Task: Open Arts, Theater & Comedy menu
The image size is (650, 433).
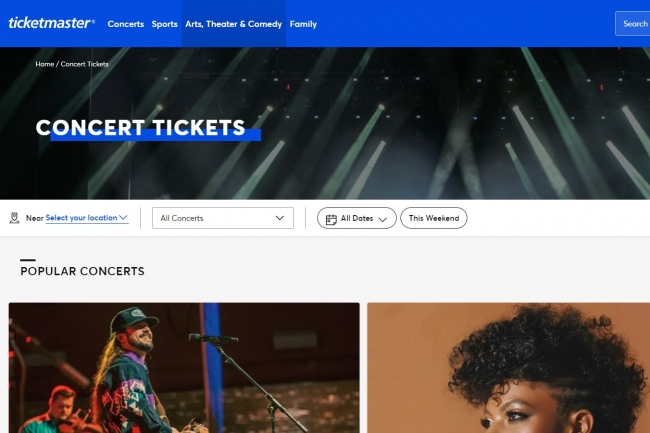Action: (x=233, y=24)
